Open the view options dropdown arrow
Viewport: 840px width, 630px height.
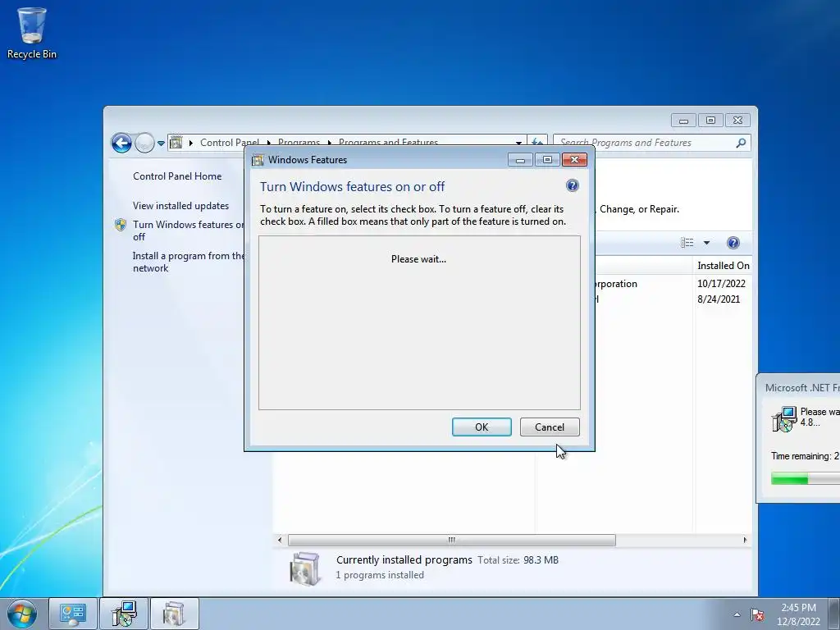(x=706, y=243)
